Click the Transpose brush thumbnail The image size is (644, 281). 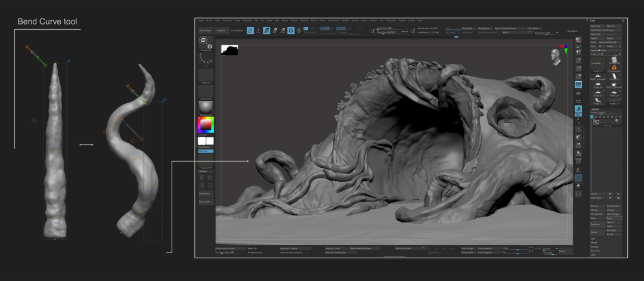pos(206,42)
